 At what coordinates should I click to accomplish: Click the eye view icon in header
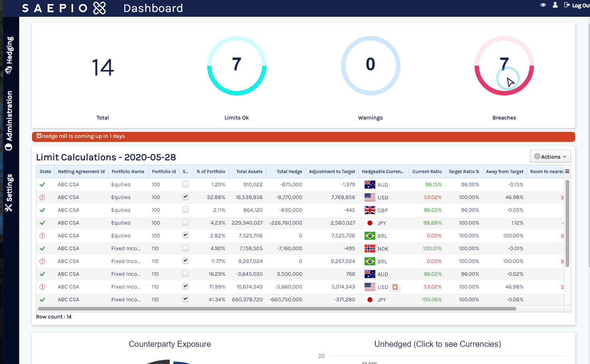pos(543,5)
